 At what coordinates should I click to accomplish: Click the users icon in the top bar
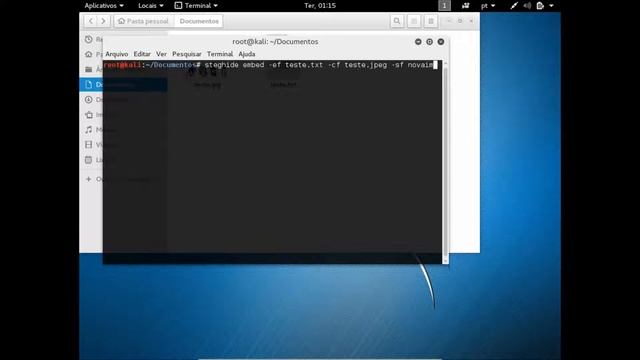pos(465,6)
